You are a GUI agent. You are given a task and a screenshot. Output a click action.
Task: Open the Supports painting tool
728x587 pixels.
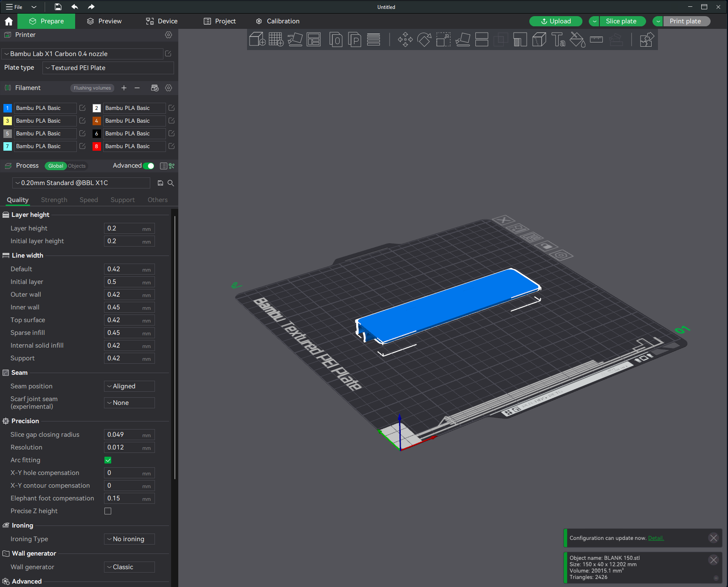(520, 39)
